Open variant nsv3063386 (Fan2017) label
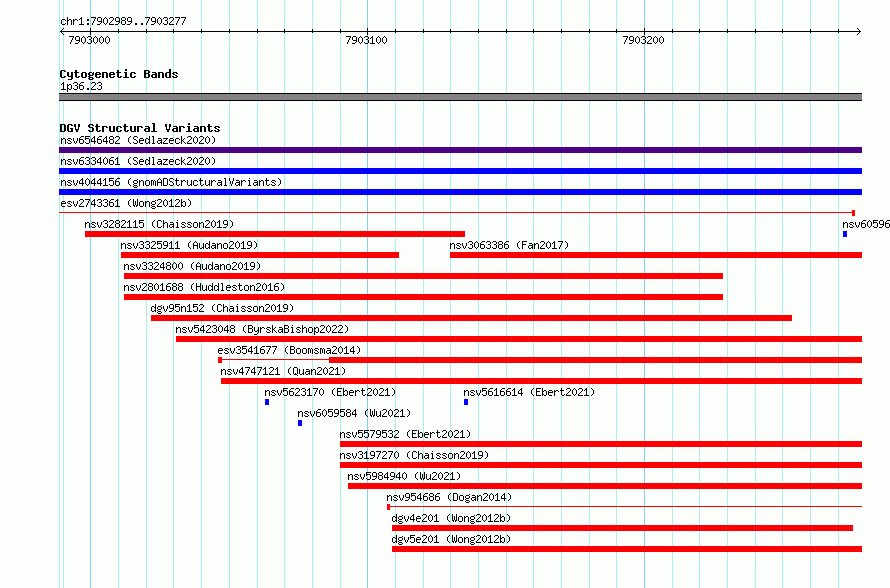Image resolution: width=890 pixels, height=588 pixels. click(x=509, y=245)
